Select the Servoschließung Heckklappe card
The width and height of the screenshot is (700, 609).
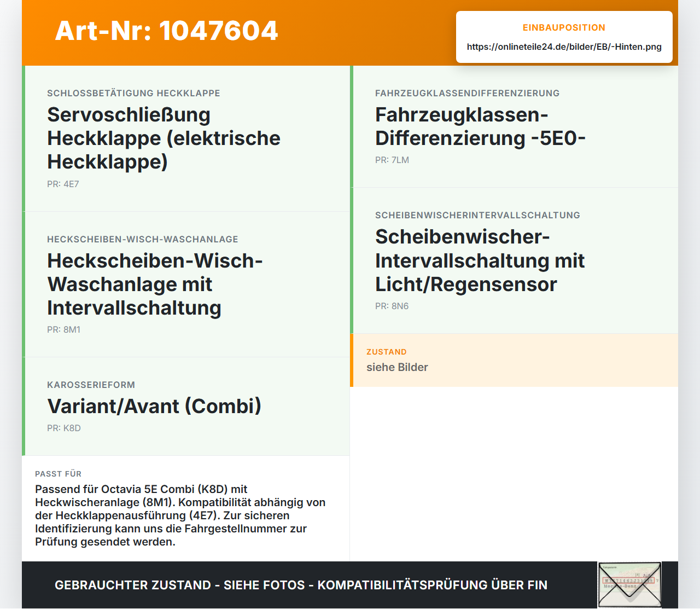(x=186, y=138)
